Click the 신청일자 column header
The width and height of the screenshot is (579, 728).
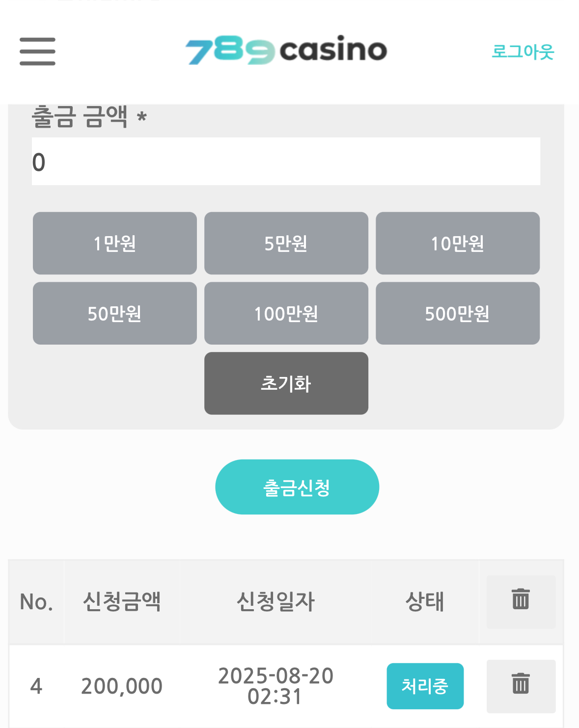(x=276, y=602)
